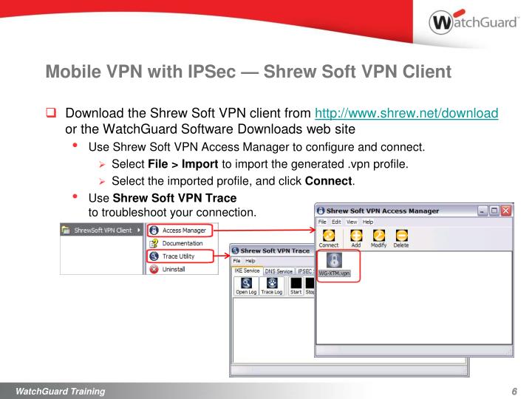Switch to the DNS Service tab
This screenshot has width=532, height=399.
[x=279, y=271]
